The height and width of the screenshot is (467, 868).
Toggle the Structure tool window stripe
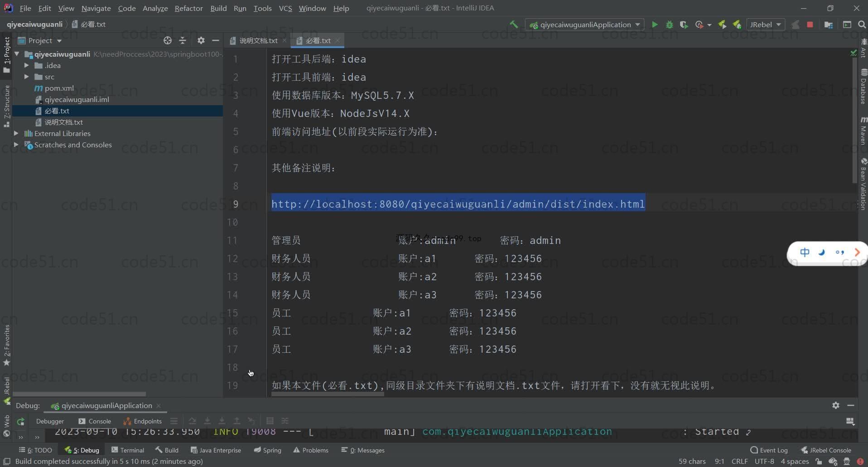(6, 106)
